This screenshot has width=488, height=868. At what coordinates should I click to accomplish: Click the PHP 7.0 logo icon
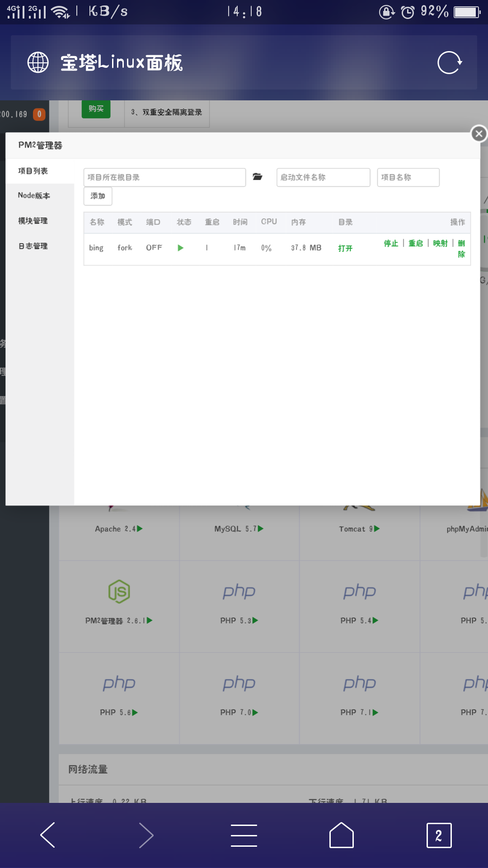(239, 684)
